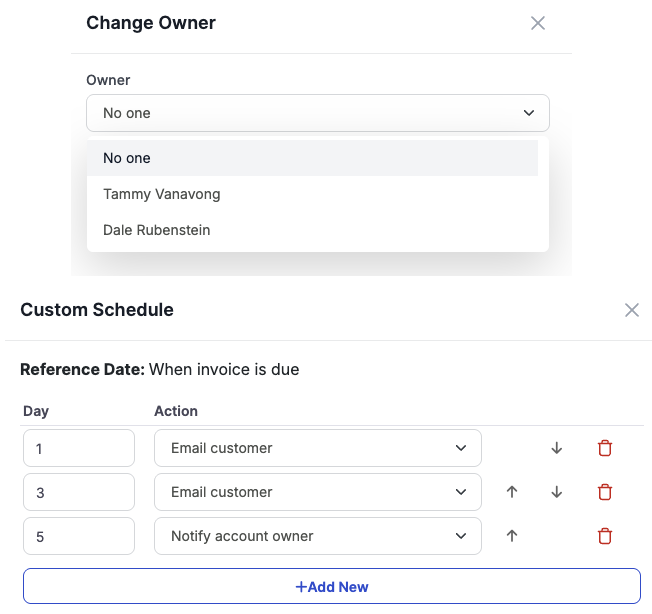
Task: Click the Add New button
Action: 332,587
